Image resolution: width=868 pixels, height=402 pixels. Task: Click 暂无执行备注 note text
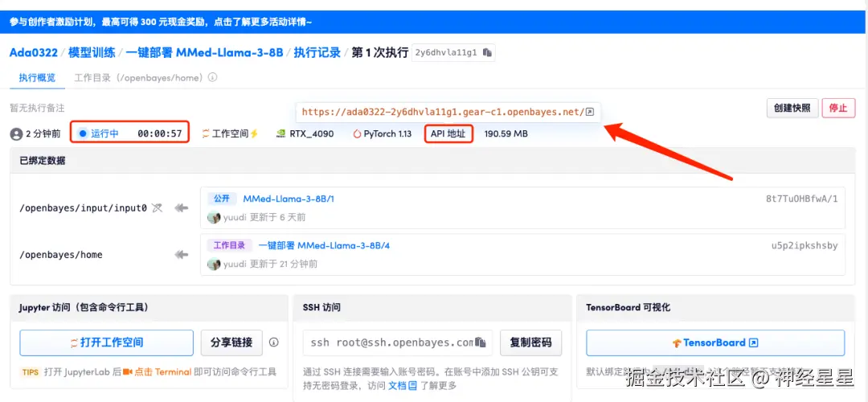(37, 108)
